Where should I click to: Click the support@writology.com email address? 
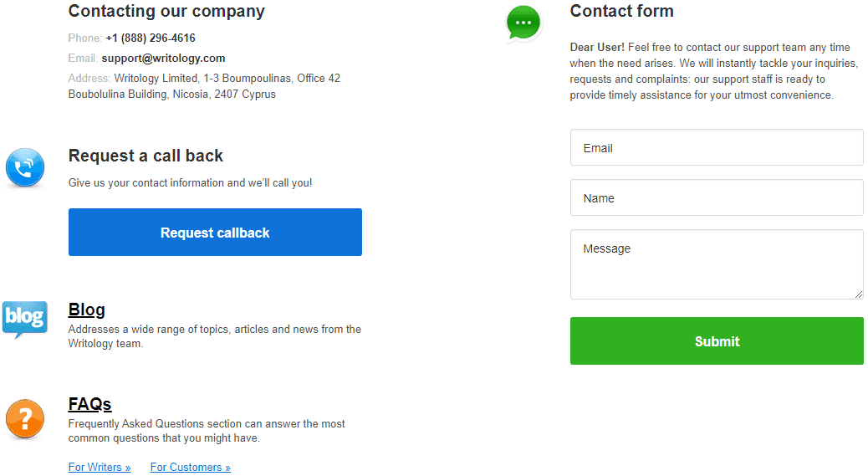click(163, 58)
